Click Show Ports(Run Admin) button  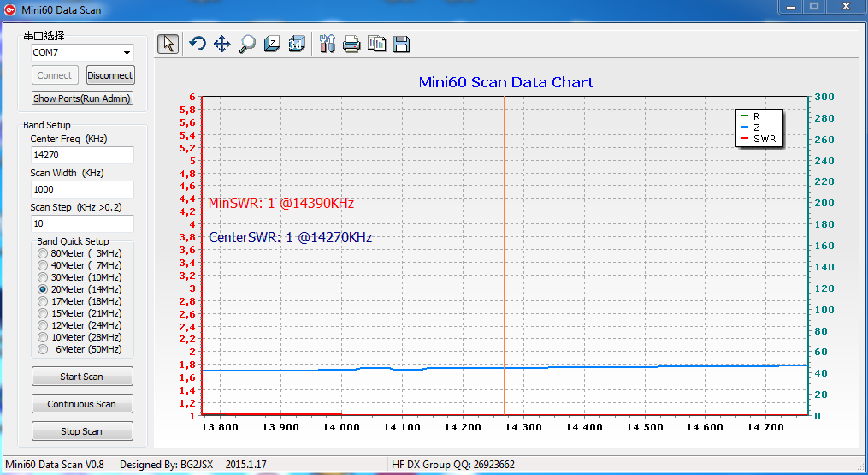pos(82,98)
